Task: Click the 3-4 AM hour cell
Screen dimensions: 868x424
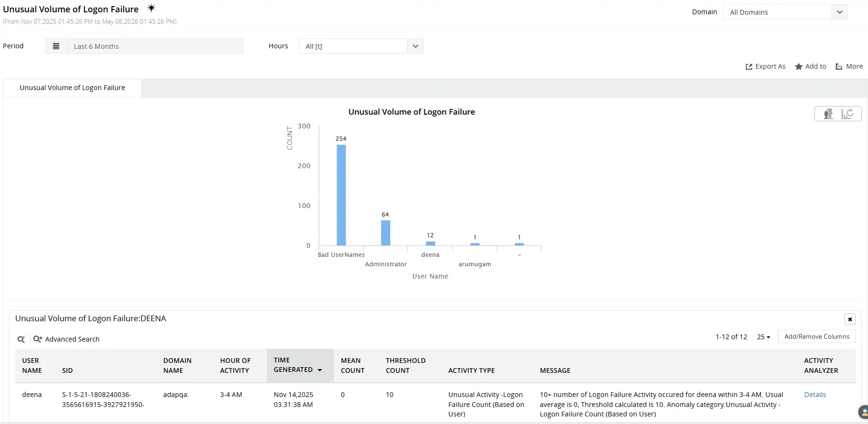Action: tap(231, 395)
